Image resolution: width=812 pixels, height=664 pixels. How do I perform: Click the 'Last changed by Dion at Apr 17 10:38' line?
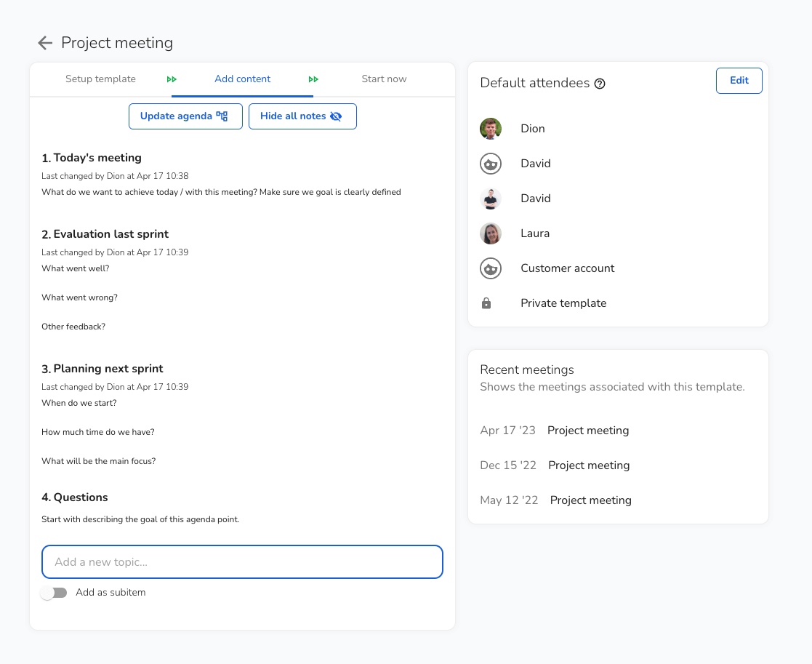[x=115, y=176]
